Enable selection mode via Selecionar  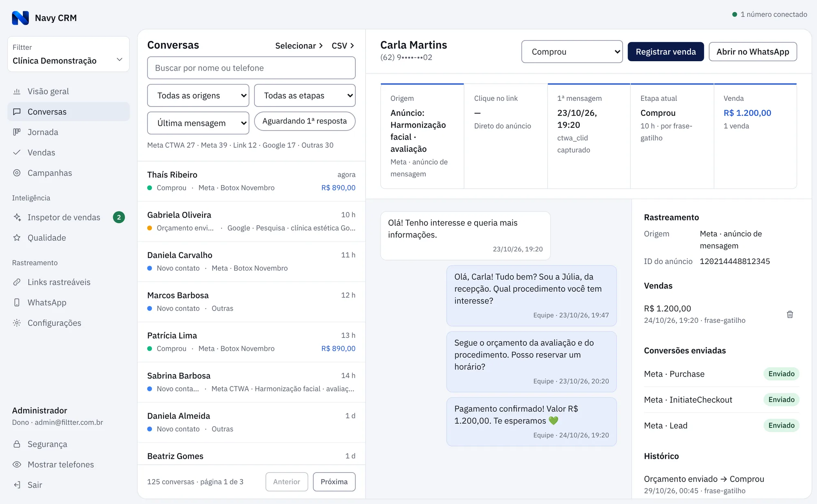pyautogui.click(x=299, y=46)
